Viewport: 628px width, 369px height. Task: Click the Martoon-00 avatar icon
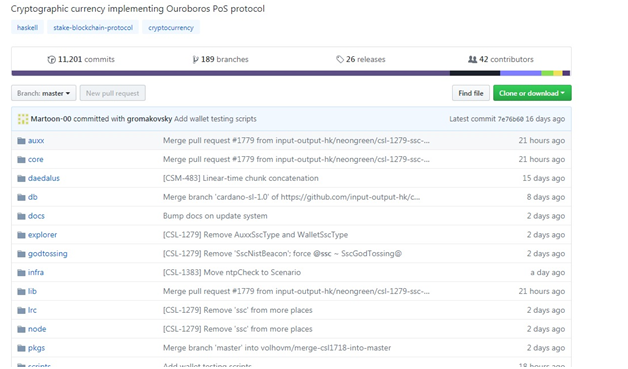point(23,119)
